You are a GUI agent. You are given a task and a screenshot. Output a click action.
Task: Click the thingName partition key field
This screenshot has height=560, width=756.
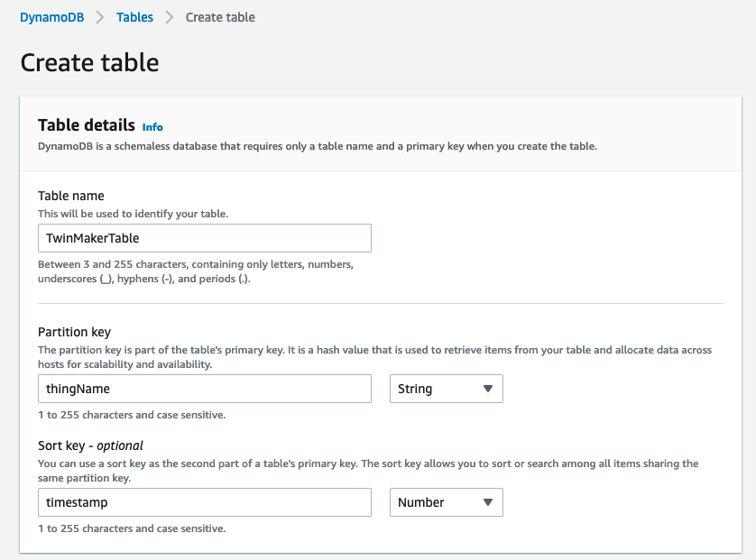(204, 388)
